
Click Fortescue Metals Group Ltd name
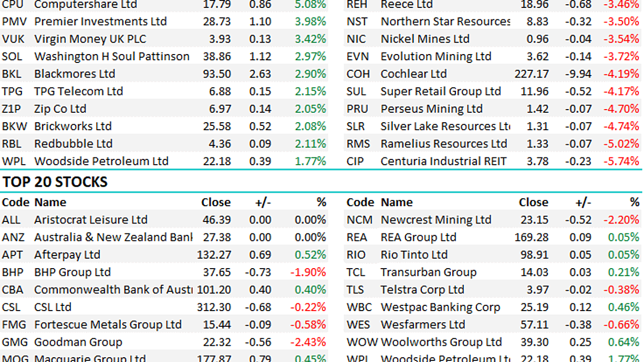[108, 324]
